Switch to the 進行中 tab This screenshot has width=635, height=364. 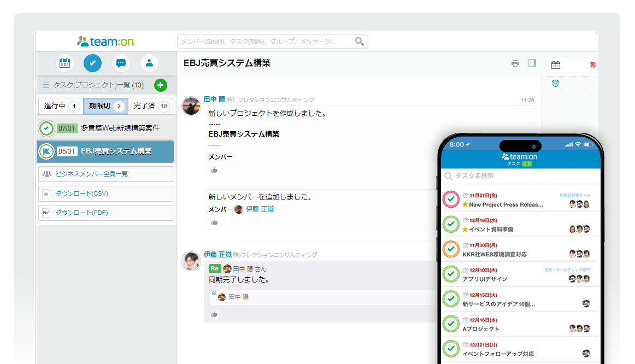click(61, 106)
